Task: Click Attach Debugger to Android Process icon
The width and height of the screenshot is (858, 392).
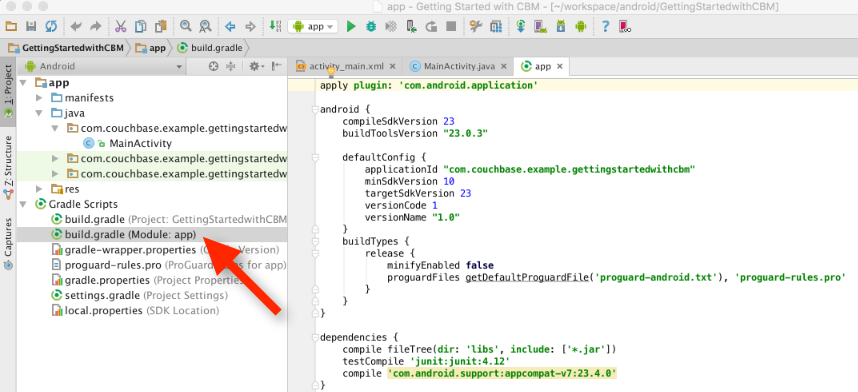Action: pos(411,26)
